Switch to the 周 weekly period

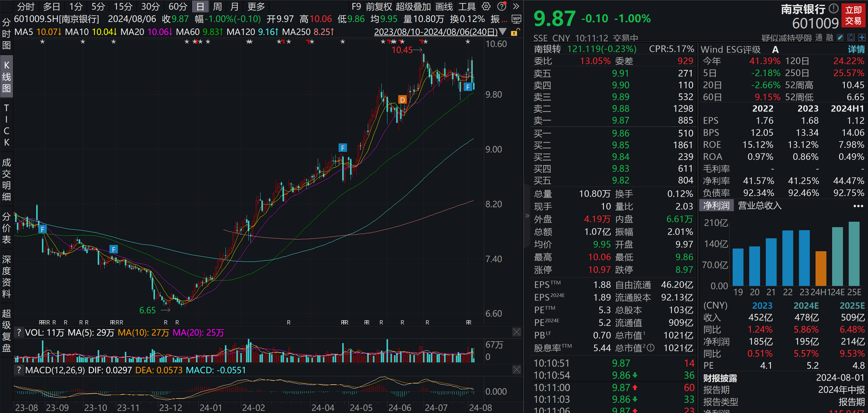pos(217,6)
